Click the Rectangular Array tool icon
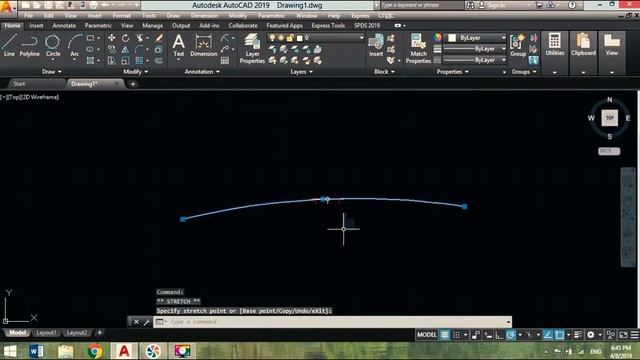 pos(139,60)
